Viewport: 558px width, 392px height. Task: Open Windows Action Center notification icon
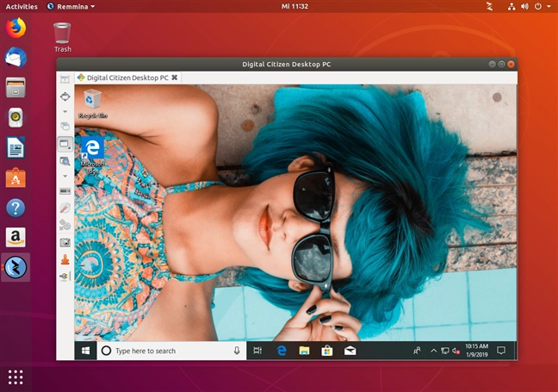[501, 351]
